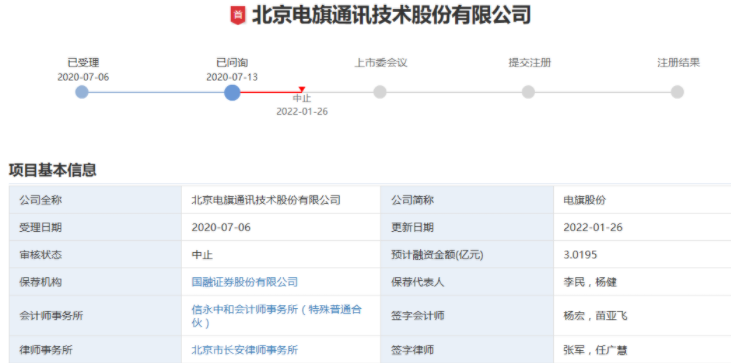Click the 受理日期 value 2020-07-06 in table

221,227
